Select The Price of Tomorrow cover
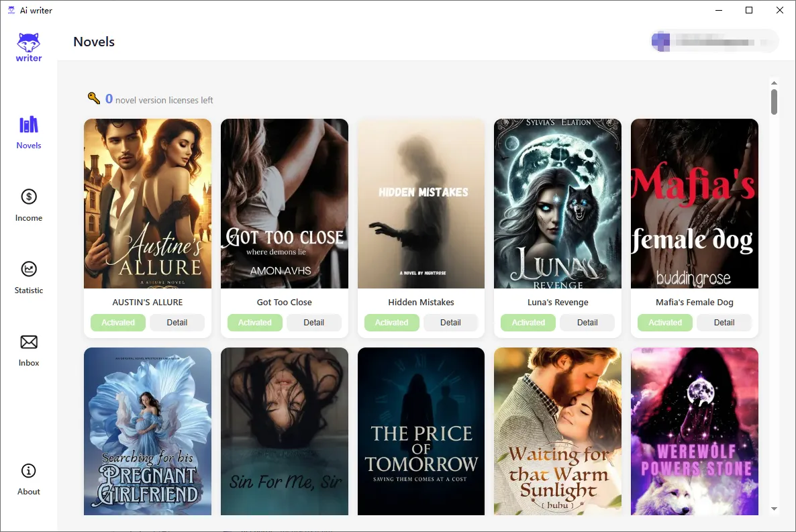Screen dimensions: 796x532 click(421, 431)
